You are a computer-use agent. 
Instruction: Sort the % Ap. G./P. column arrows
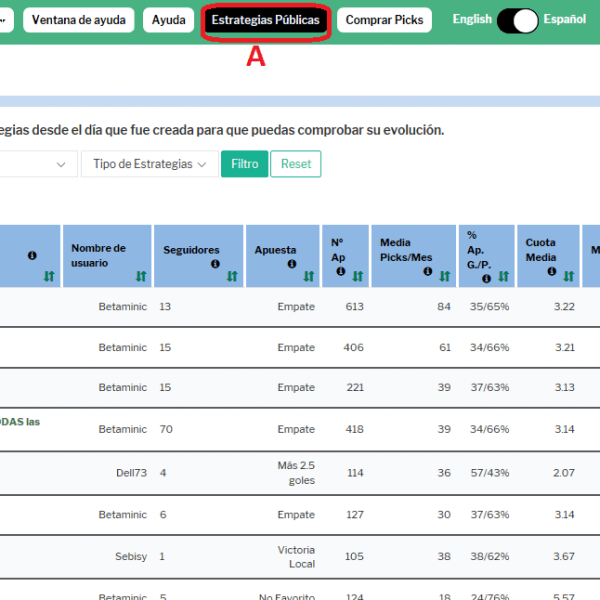coord(504,276)
